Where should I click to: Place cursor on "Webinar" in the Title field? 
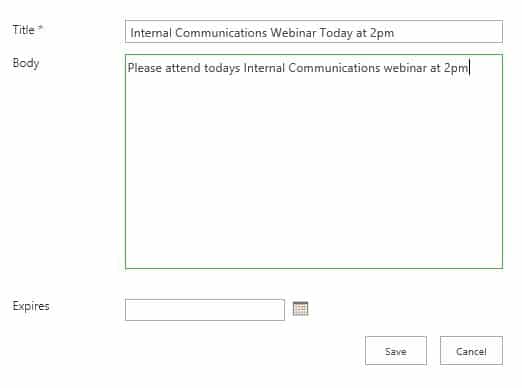pos(293,33)
